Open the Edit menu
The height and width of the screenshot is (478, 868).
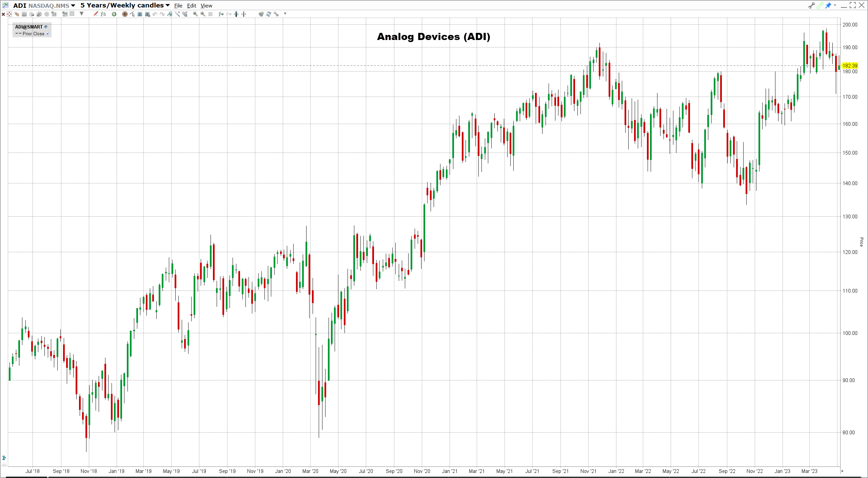point(192,6)
